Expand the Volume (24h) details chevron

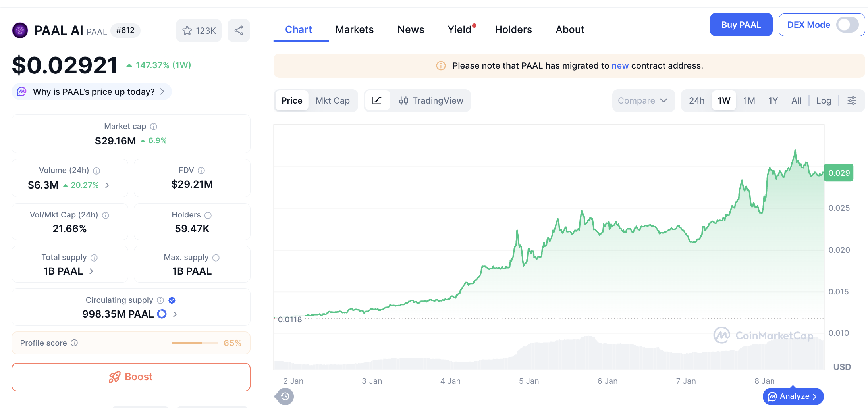pos(107,185)
